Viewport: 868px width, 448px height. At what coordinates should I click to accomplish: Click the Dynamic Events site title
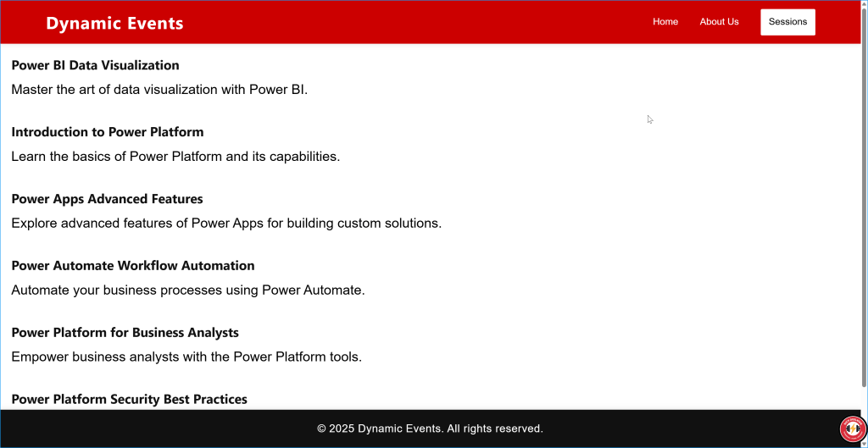click(114, 23)
